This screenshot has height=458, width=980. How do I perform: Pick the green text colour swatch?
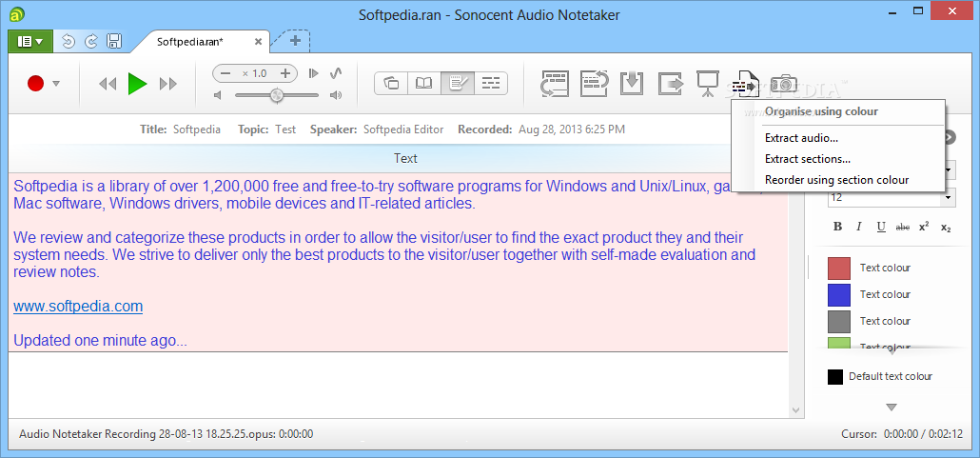pos(839,343)
